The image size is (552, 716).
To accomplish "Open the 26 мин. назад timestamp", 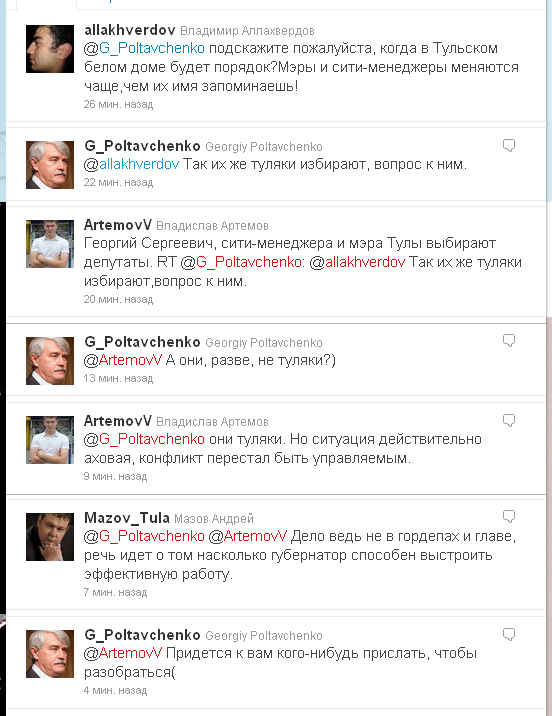I will [118, 105].
